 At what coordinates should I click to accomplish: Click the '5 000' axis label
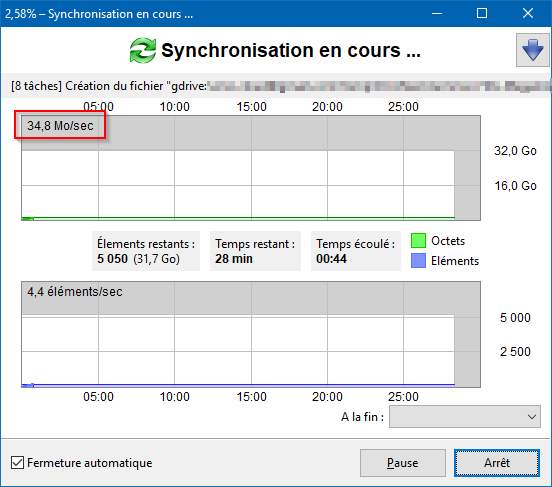pos(515,318)
